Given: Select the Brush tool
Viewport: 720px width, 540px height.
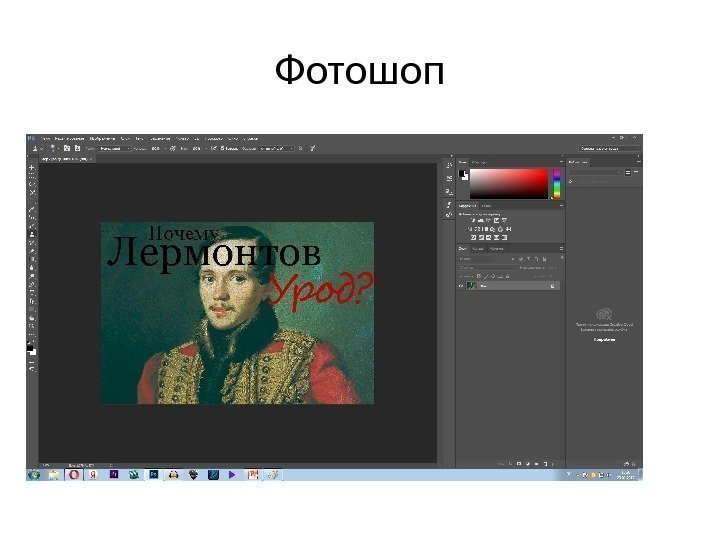Looking at the screenshot, I should (32, 226).
